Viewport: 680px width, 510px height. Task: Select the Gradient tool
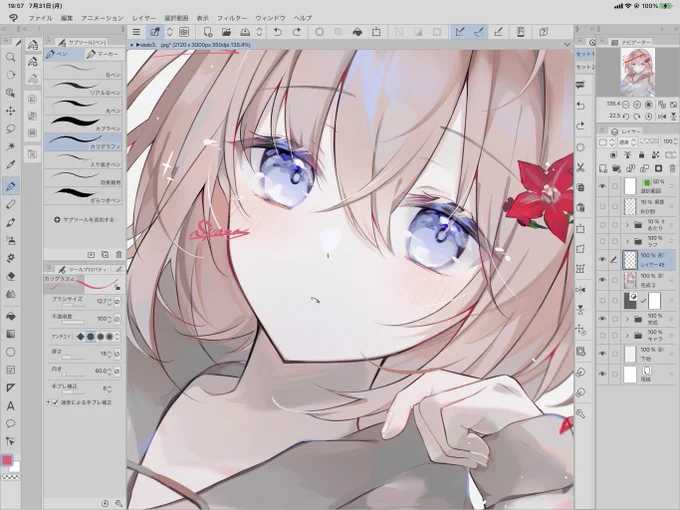pos(11,334)
